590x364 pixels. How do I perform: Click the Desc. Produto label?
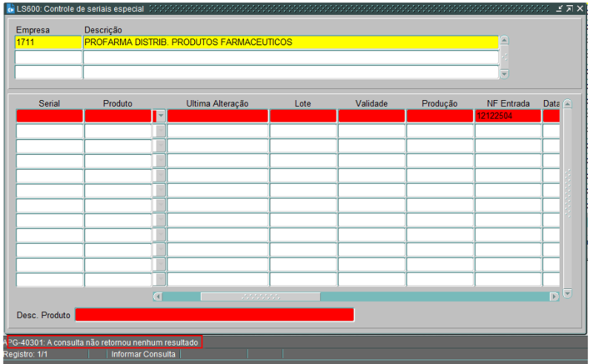pyautogui.click(x=43, y=315)
